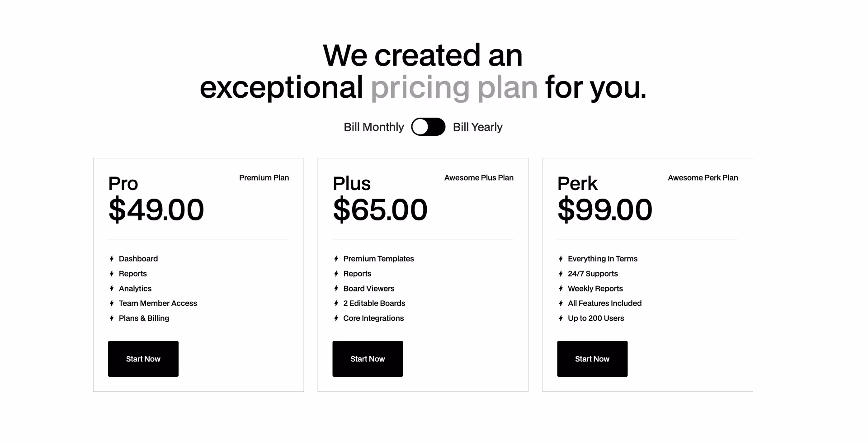The image size is (868, 443).
Task: Click the lightning icon beside Reports in Pro plan
Action: click(x=111, y=273)
